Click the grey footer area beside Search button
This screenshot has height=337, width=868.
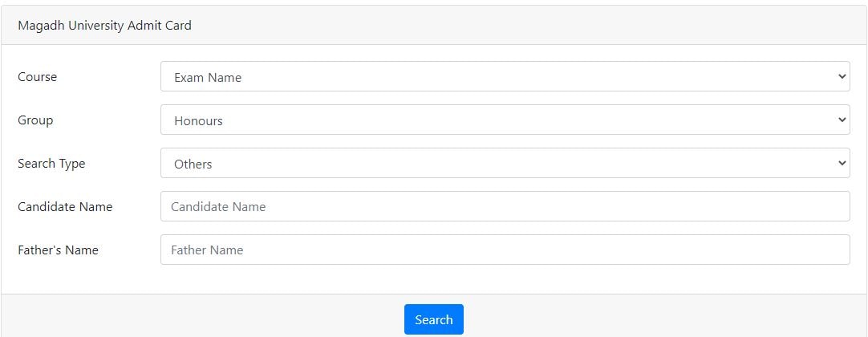point(642,318)
